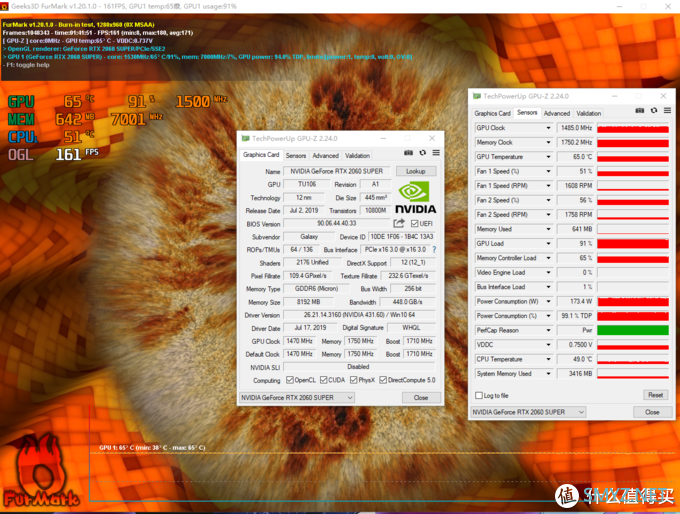Switch to Sensors tab in Graphics Card window
The image size is (680, 514).
296,155
